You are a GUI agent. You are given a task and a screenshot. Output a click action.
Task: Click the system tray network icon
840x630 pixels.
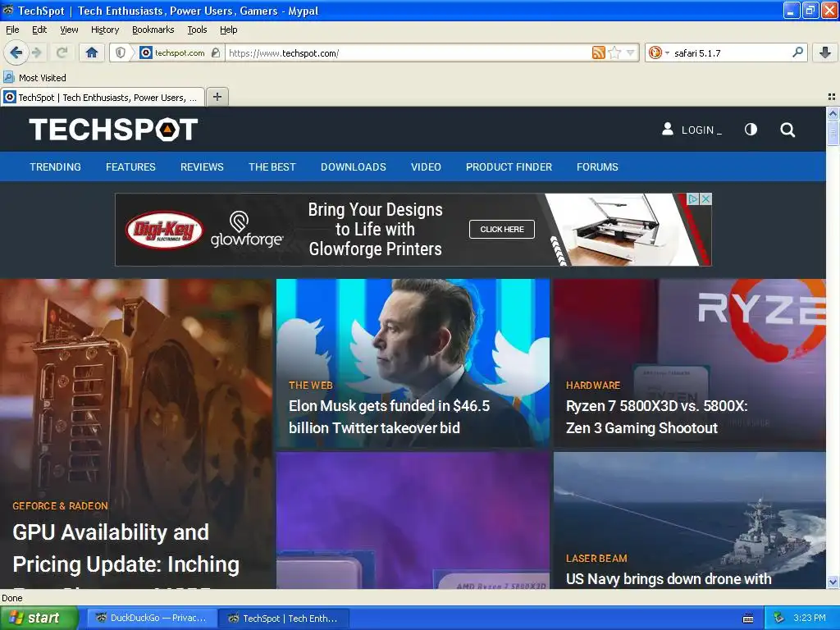click(x=779, y=618)
